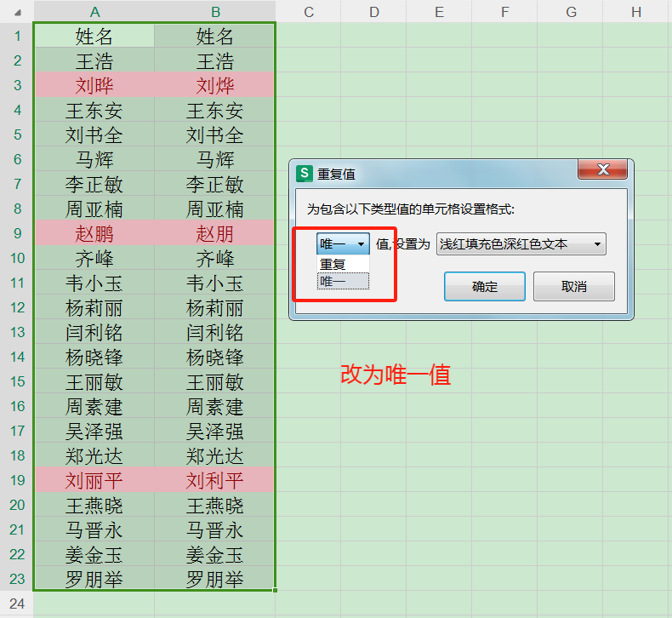Click highlighted cell 刘晔 in column A
The width and height of the screenshot is (672, 618).
[x=94, y=85]
